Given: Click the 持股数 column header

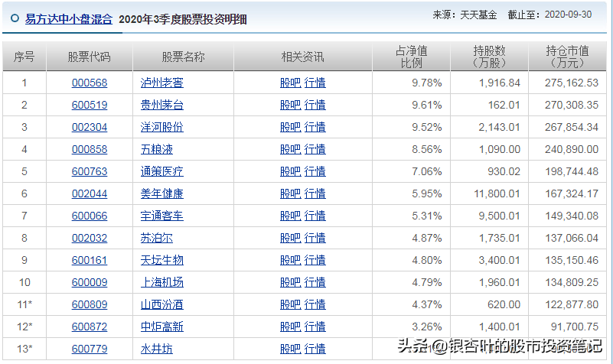Looking at the screenshot, I should pos(490,57).
